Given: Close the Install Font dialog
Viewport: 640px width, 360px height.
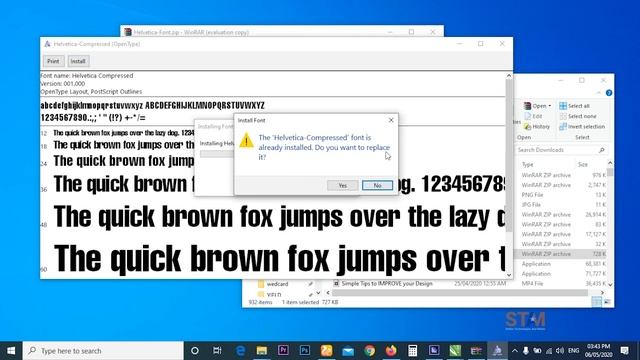Looking at the screenshot, I should [391, 120].
